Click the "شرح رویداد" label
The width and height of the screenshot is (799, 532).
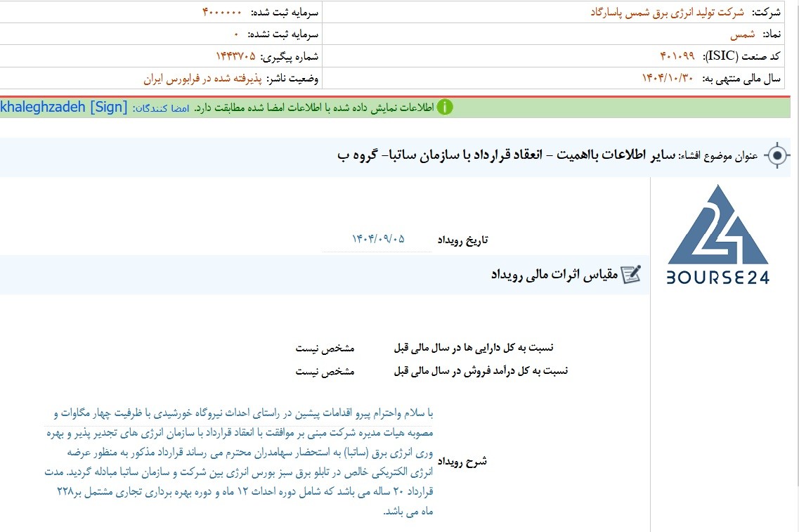tap(462, 461)
